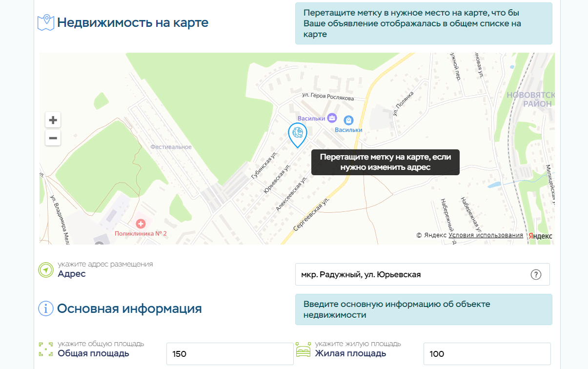Click the Жилая площадь field containing 100

point(487,354)
